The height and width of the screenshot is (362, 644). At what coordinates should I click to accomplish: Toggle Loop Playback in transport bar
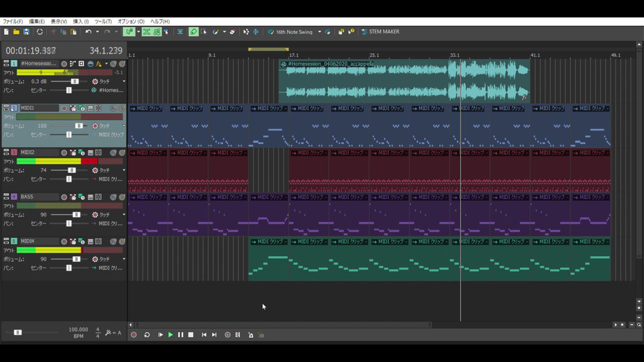pos(147,335)
